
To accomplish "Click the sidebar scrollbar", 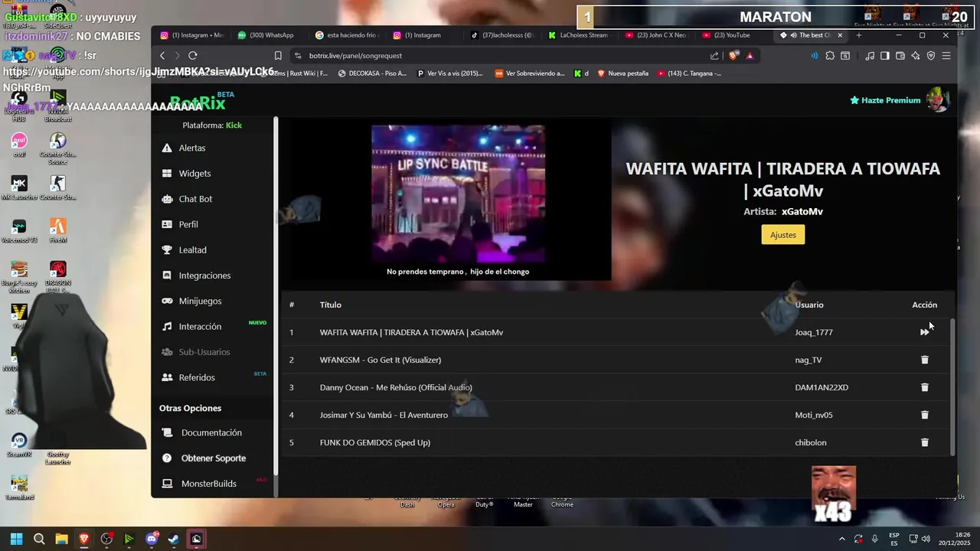I will (276, 295).
